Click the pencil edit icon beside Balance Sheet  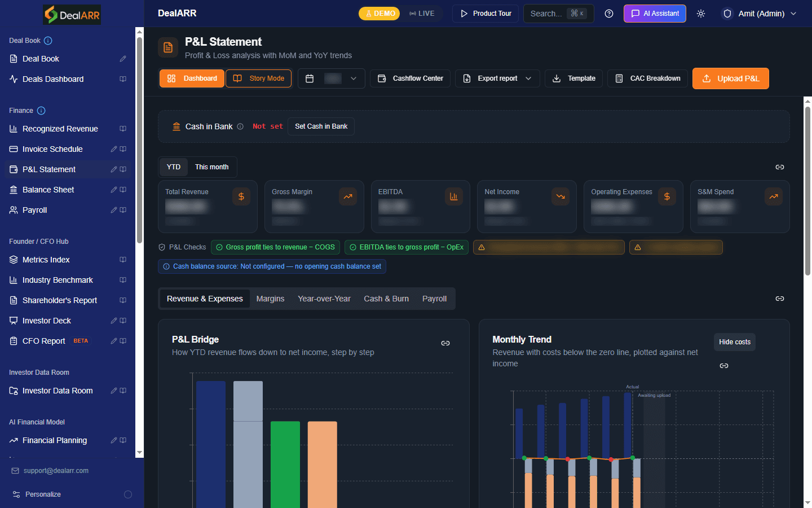point(114,190)
